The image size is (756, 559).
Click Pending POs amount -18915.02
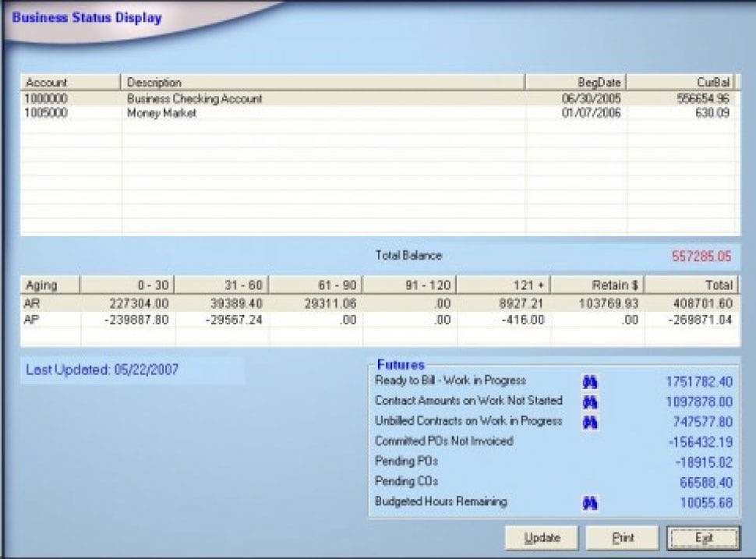(704, 462)
